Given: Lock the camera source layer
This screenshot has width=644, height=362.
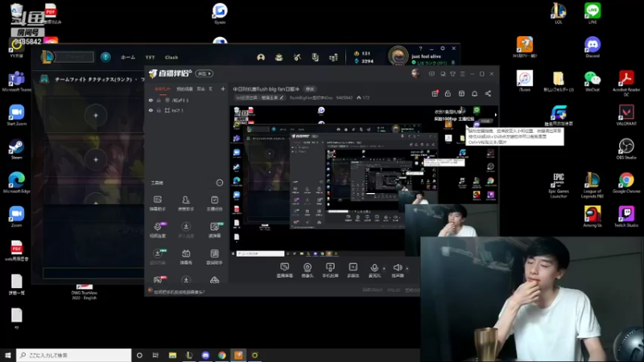Looking at the screenshot, I should [x=159, y=100].
